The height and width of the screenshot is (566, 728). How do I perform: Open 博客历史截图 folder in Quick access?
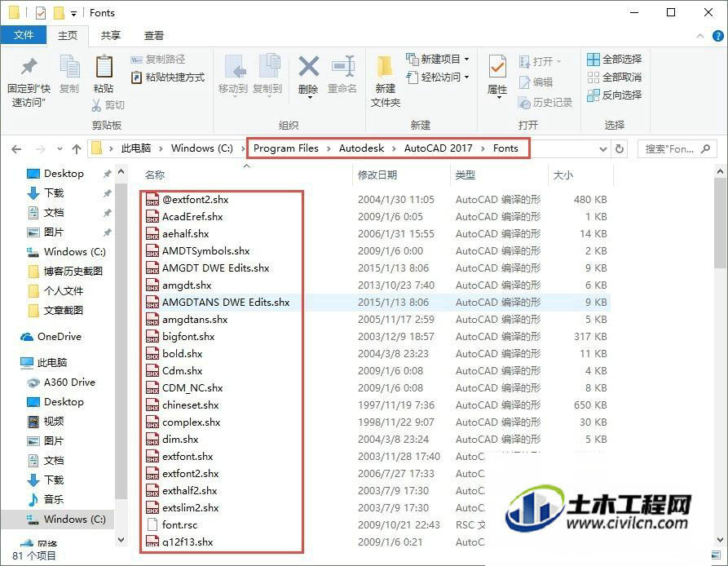point(73,271)
